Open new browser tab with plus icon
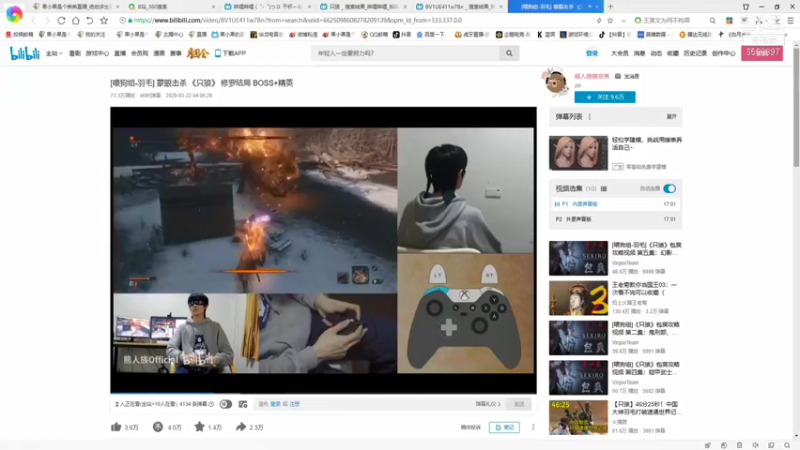The image size is (800, 450). (x=611, y=7)
